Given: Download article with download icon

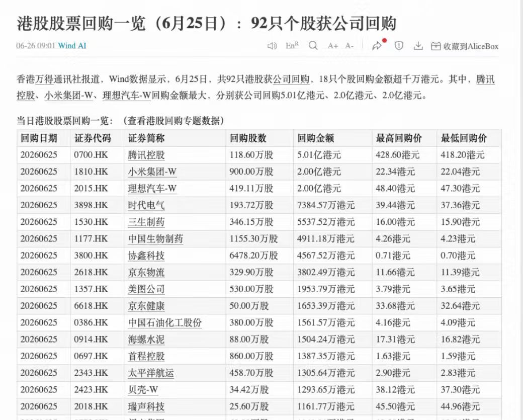Looking at the screenshot, I should (418, 46).
